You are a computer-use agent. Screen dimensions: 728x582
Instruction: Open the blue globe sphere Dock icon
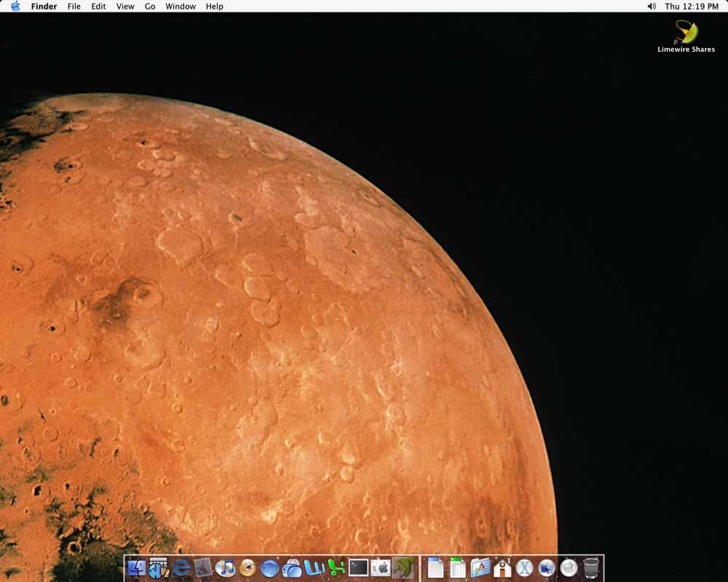point(270,568)
